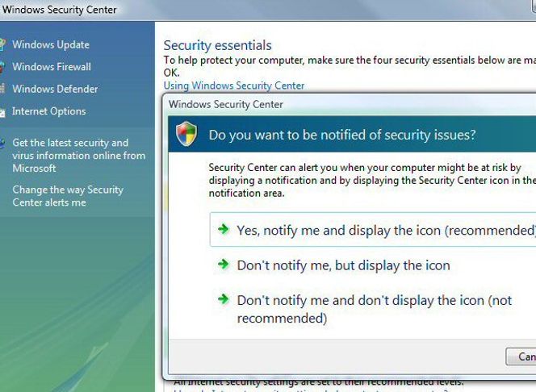Select 'Don't notify me and don't display the icon'
Image resolution: width=536 pixels, height=392 pixels.
coord(375,309)
